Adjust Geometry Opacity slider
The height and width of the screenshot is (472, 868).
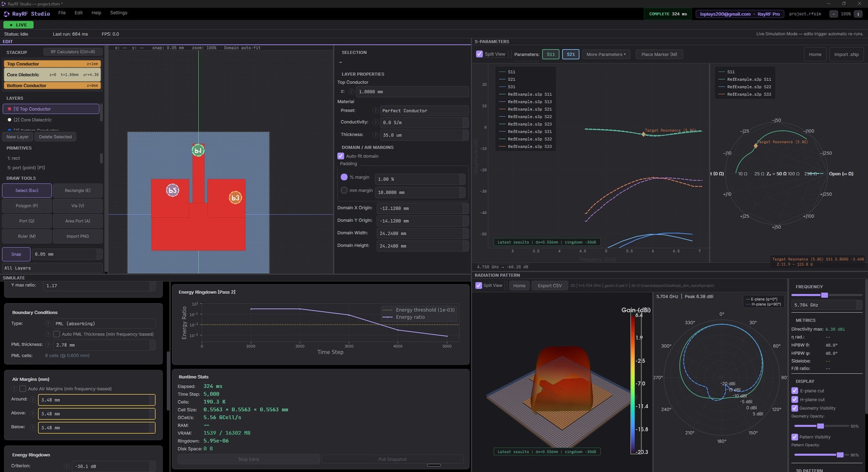821,426
